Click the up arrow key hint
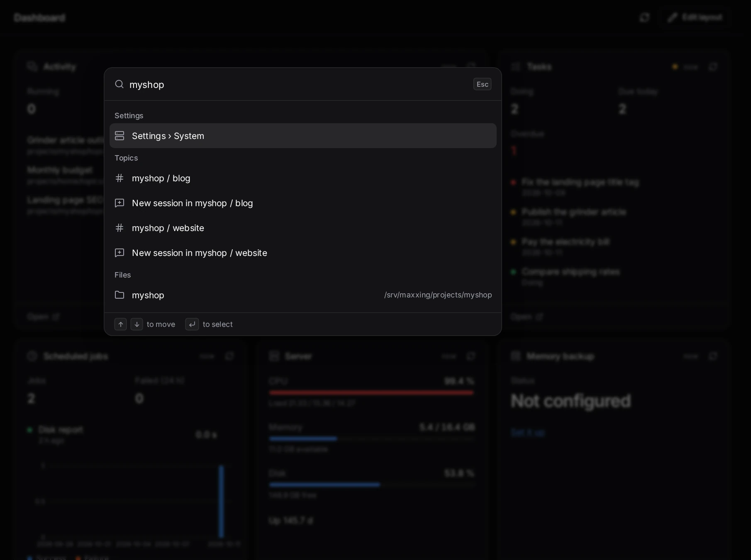Viewport: 751px width, 560px height. click(x=121, y=324)
